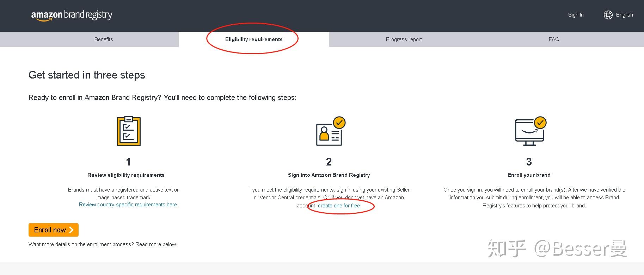
Task: Go to the FAQ tab
Action: (554, 39)
